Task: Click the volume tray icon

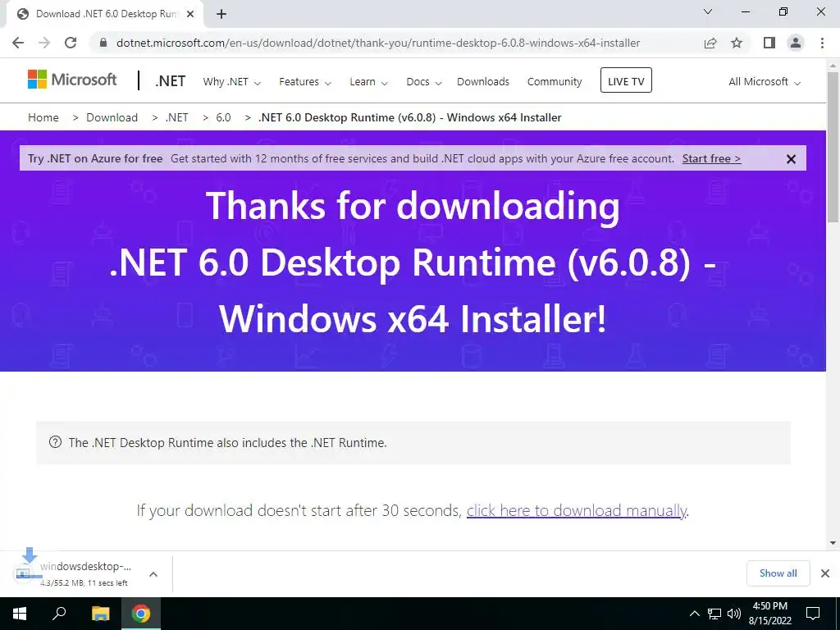Action: (x=734, y=614)
